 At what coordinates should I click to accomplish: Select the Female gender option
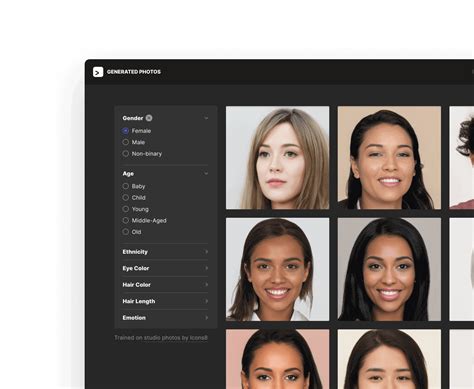[137, 131]
